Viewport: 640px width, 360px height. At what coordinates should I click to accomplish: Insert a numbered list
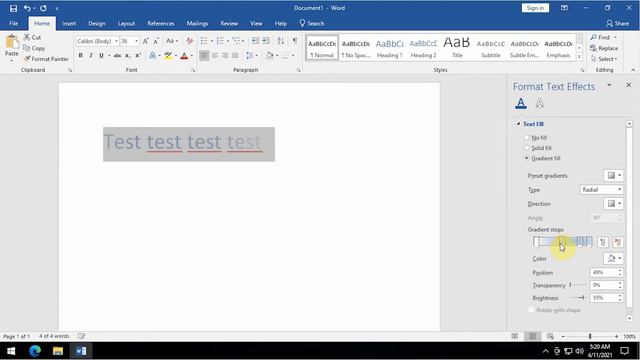pyautogui.click(x=220, y=41)
